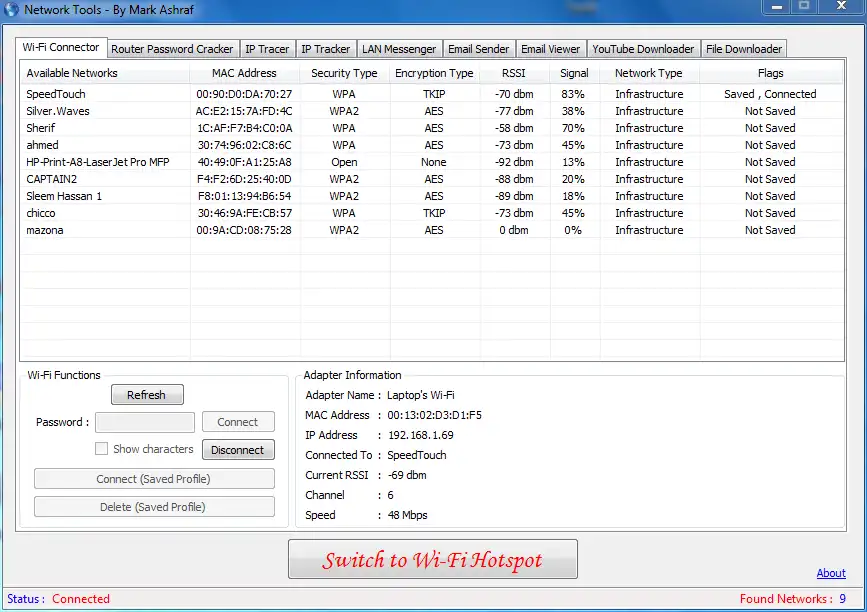Select the mazona network row
Viewport: 867px width, 612px height.
tap(432, 230)
